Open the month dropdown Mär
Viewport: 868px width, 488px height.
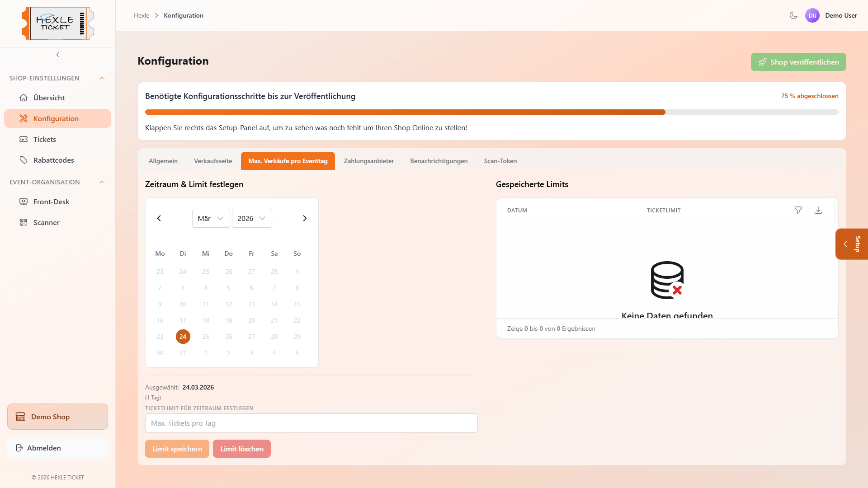click(x=211, y=218)
